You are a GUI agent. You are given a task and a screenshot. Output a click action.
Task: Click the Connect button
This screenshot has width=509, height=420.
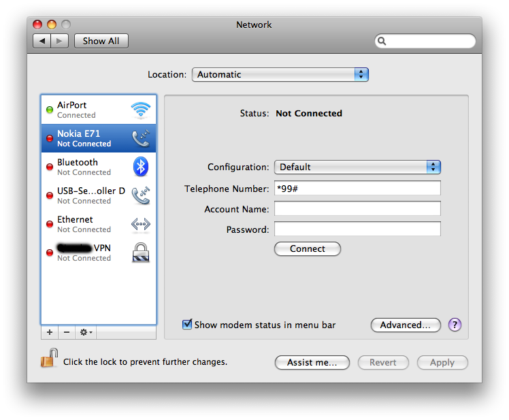pyautogui.click(x=308, y=249)
